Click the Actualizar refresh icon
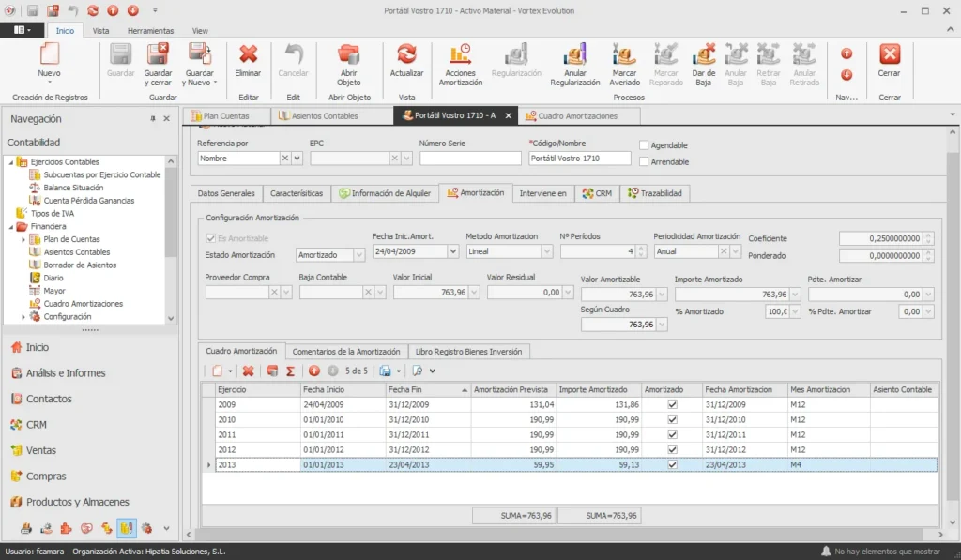 point(406,53)
